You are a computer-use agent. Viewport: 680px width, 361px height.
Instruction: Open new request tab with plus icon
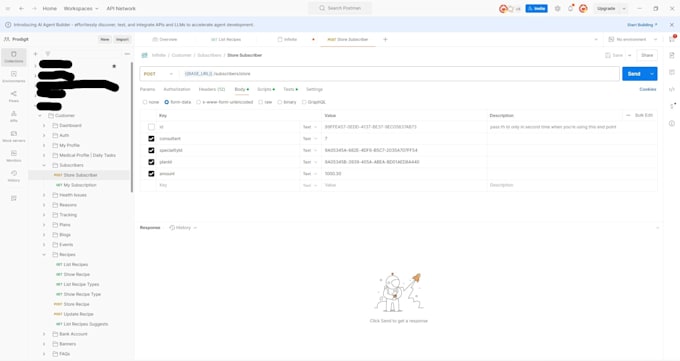pos(385,39)
